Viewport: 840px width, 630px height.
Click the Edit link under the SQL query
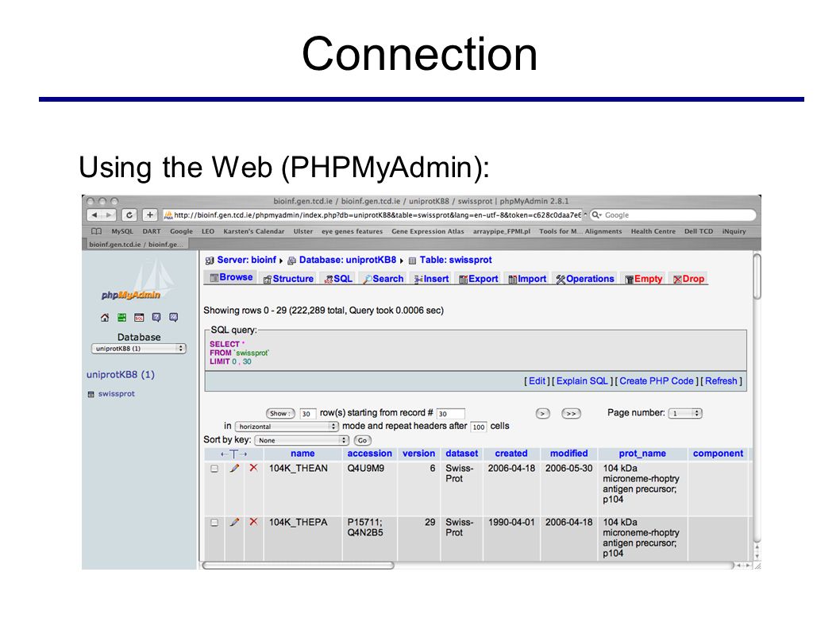[537, 381]
